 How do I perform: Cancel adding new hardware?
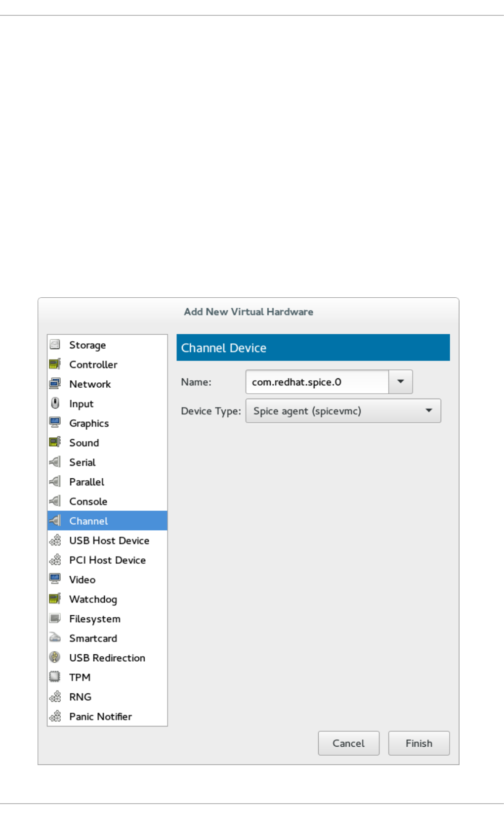pyautogui.click(x=349, y=743)
